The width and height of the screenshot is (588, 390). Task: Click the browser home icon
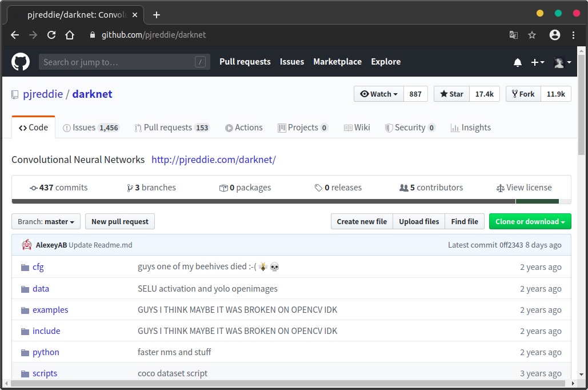(70, 35)
